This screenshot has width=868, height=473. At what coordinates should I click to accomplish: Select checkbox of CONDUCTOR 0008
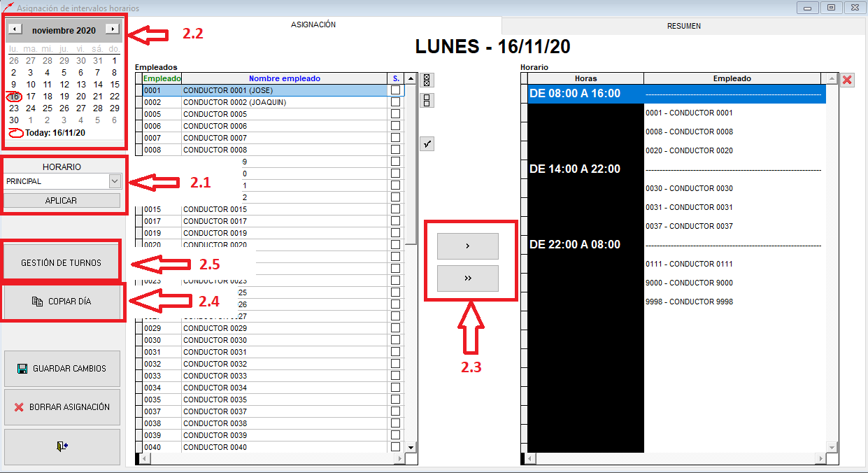click(396, 150)
